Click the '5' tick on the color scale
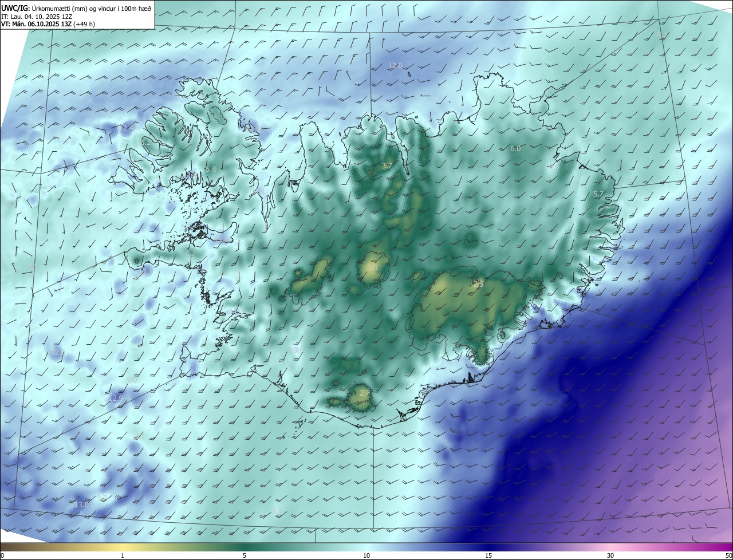 click(245, 555)
